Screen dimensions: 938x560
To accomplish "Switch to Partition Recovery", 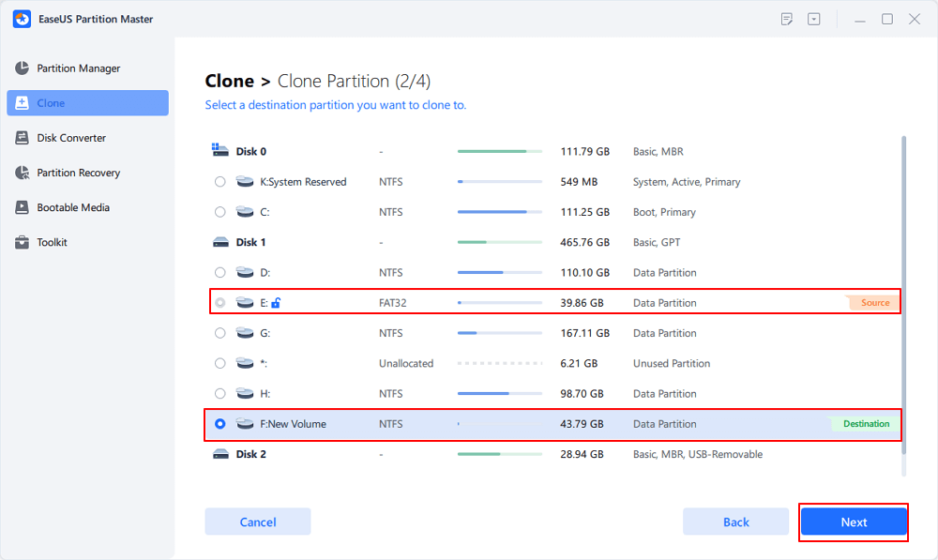I will click(x=87, y=173).
